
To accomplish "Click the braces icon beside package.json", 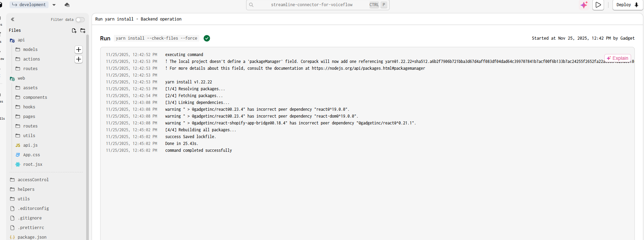I will [x=12, y=237].
